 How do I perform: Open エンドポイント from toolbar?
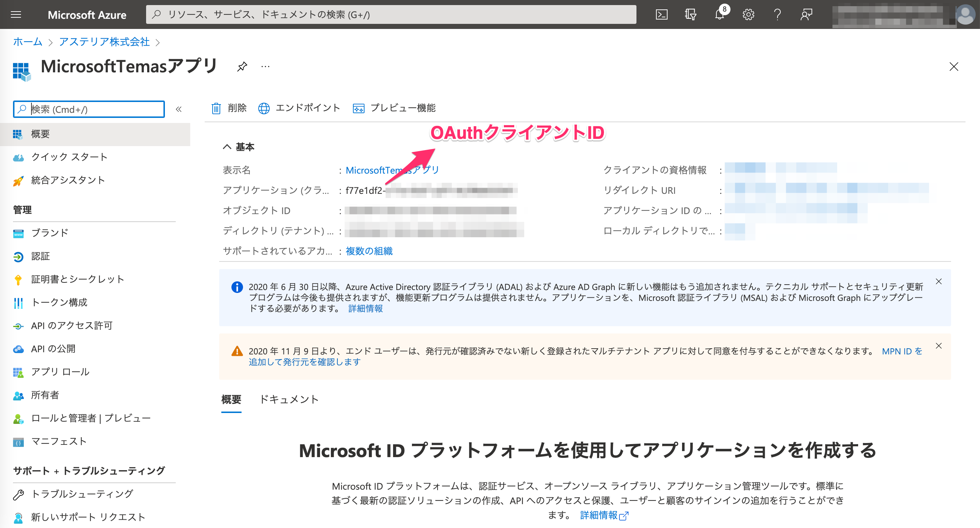coord(299,108)
